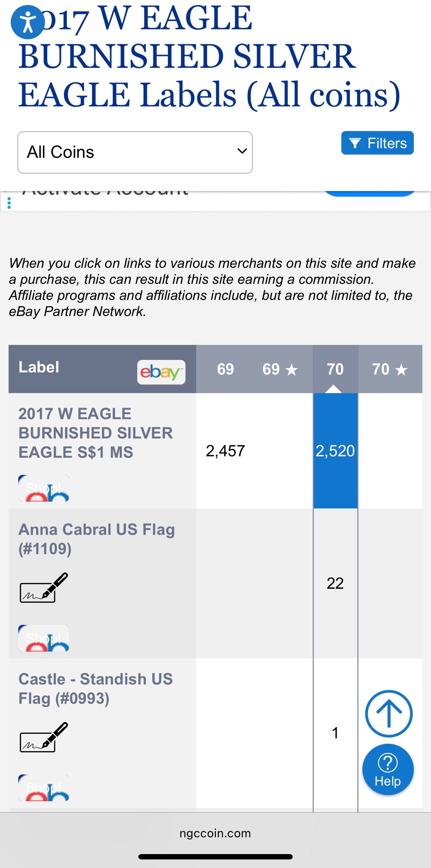Viewport: 431px width, 868px height.
Task: Click the eBay logo in table header
Action: tap(161, 372)
